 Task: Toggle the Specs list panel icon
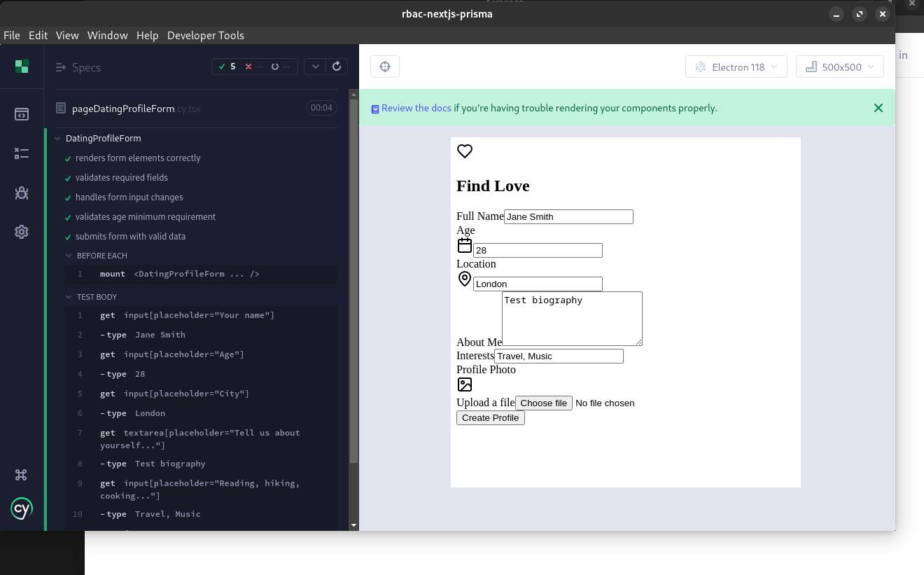pyautogui.click(x=60, y=67)
